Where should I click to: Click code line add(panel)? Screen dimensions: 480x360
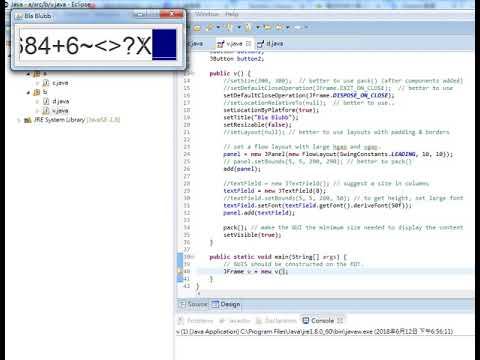click(242, 169)
